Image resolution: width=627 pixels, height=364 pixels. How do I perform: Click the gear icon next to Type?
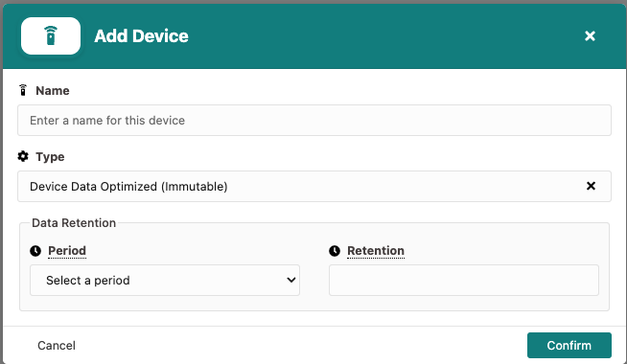tap(23, 156)
